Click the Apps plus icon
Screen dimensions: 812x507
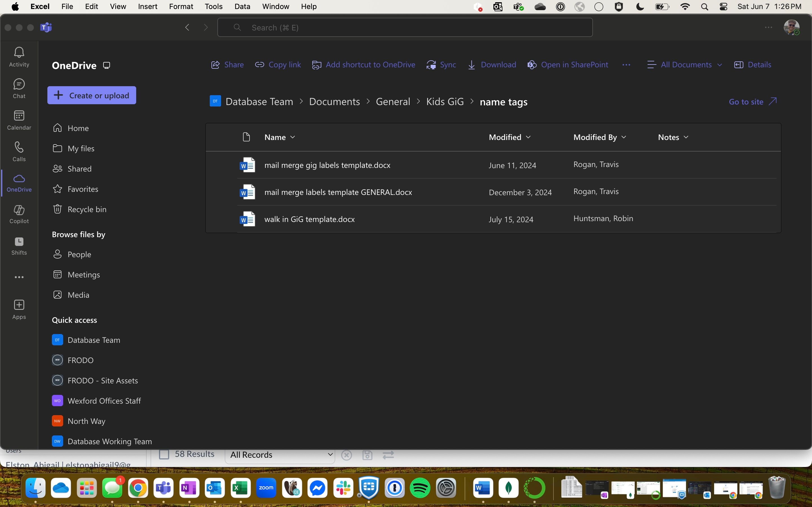click(19, 305)
